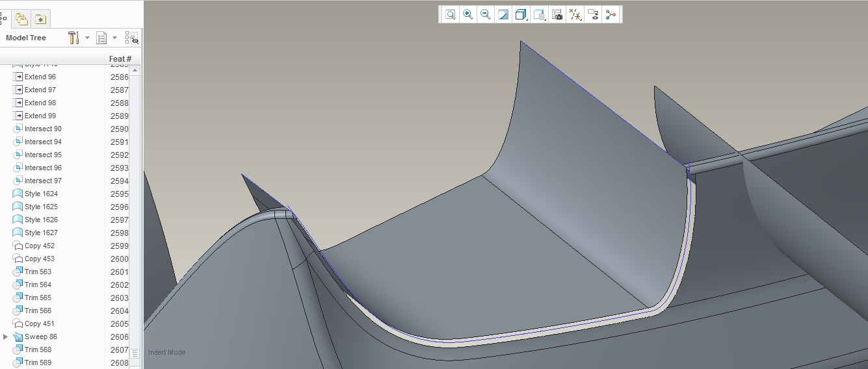Select Trim 563 feature
Viewport: 868px width, 369px height.
click(x=38, y=272)
